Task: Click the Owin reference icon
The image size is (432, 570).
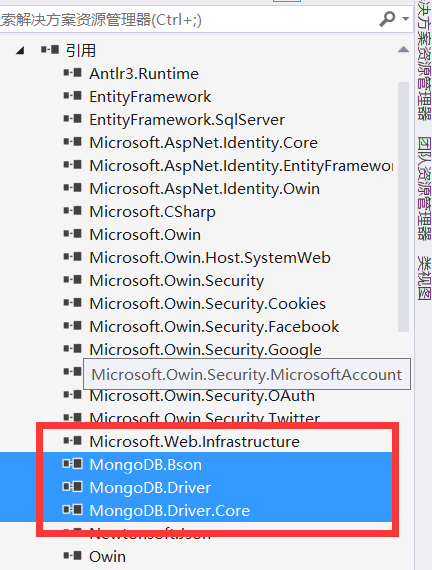Action: 72,555
